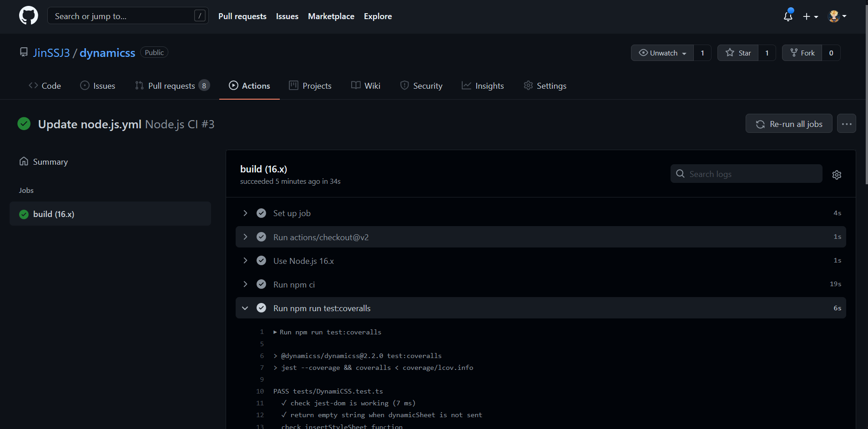
Task: Open the Unwatch dropdown
Action: [662, 53]
